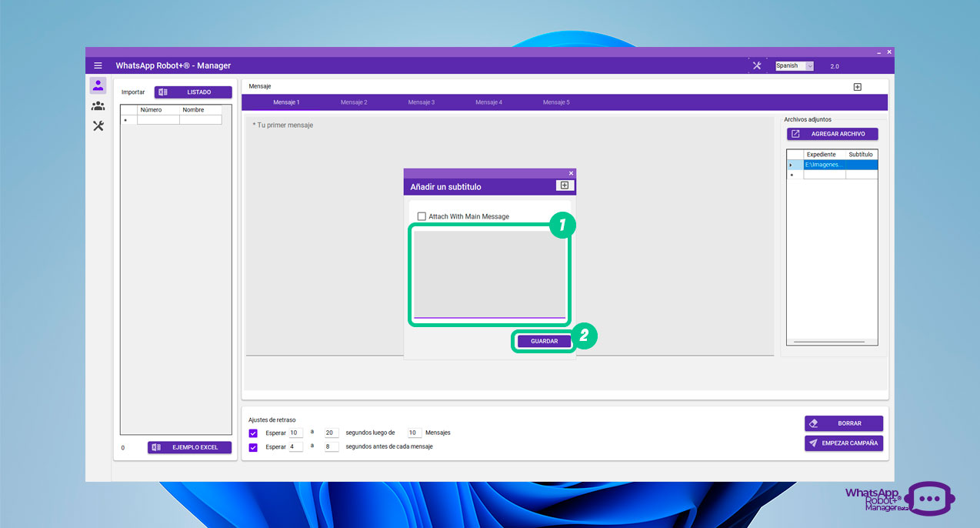Select the single contact icon in sidebar
Viewport: 980px width, 528px height.
tap(98, 85)
